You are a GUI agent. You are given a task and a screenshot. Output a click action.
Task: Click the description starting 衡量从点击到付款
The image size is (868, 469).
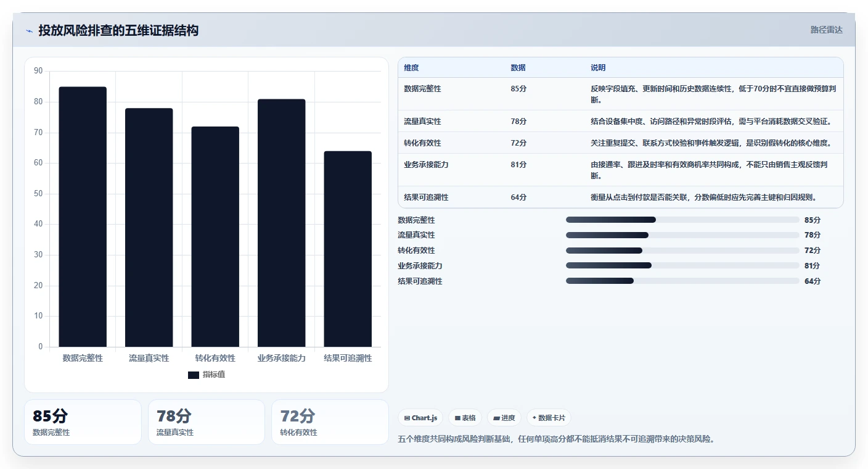click(x=704, y=197)
